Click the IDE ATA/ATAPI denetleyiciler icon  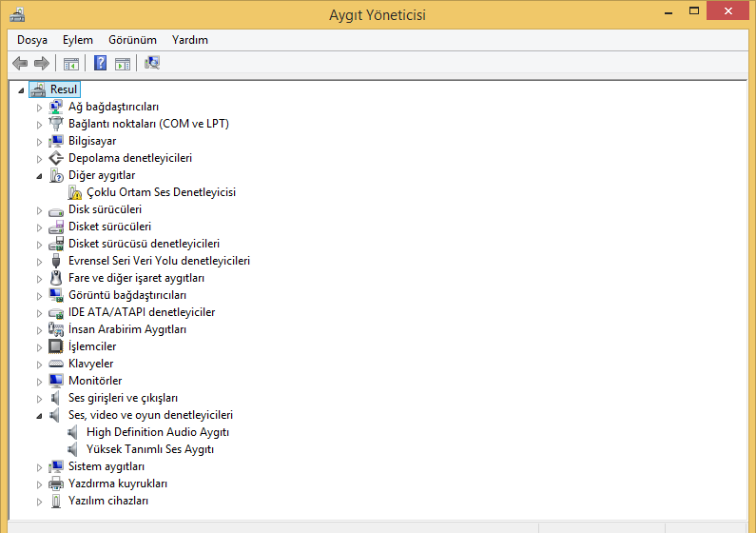pos(56,313)
